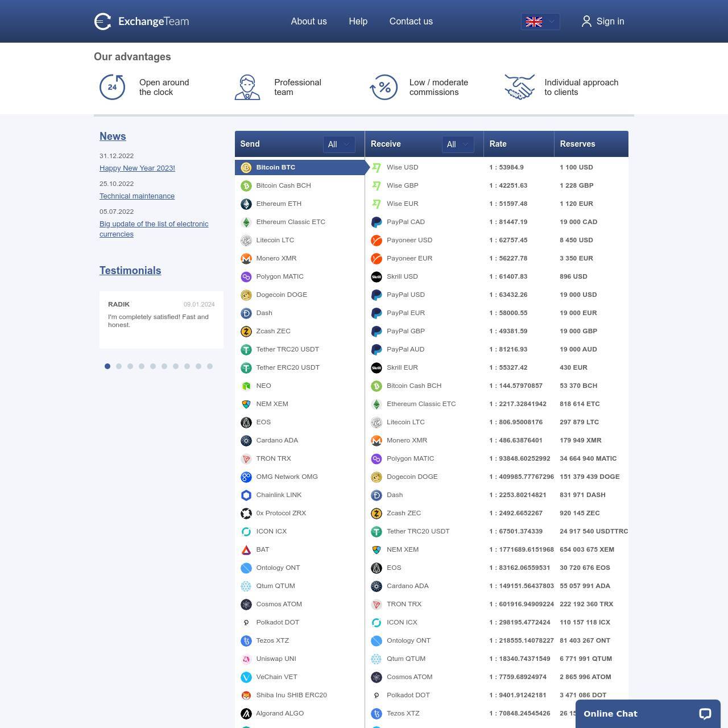The image size is (728, 728).
Task: Select Polygon MATIC in Send list
Action: (x=300, y=276)
